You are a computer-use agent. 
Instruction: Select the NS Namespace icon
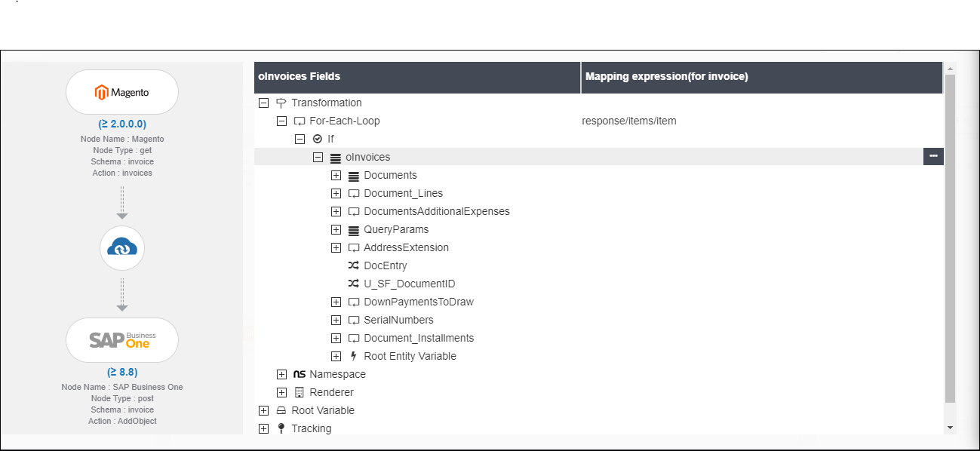[300, 374]
